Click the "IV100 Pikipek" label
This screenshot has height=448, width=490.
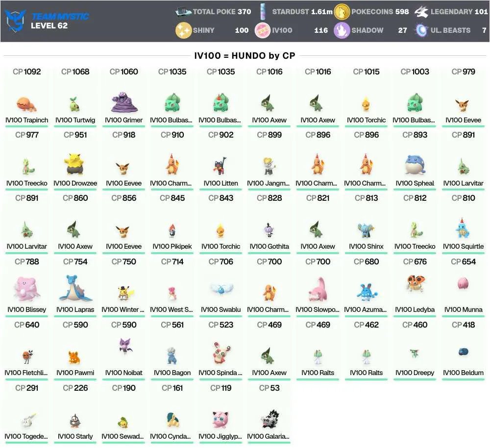172,246
